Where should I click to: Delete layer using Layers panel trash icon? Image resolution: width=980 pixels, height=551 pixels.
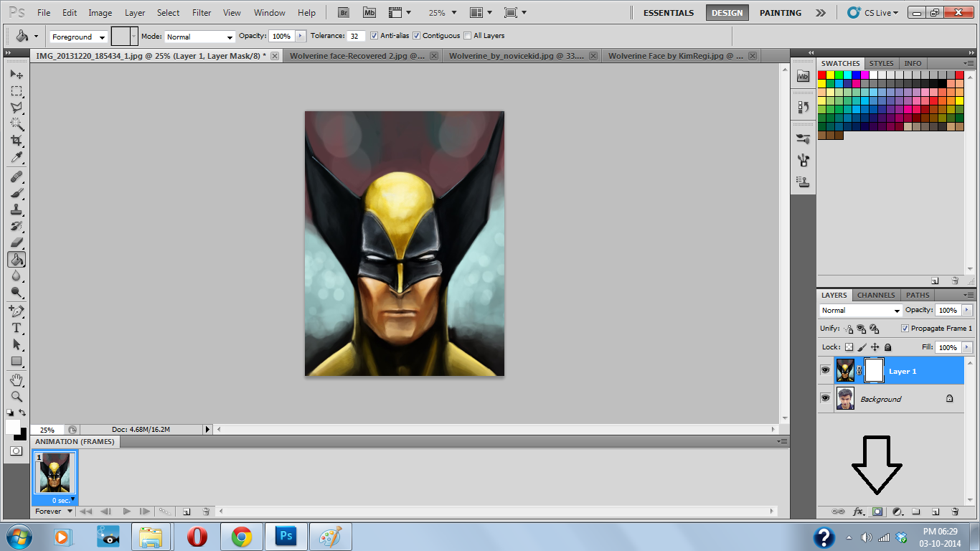(x=955, y=512)
